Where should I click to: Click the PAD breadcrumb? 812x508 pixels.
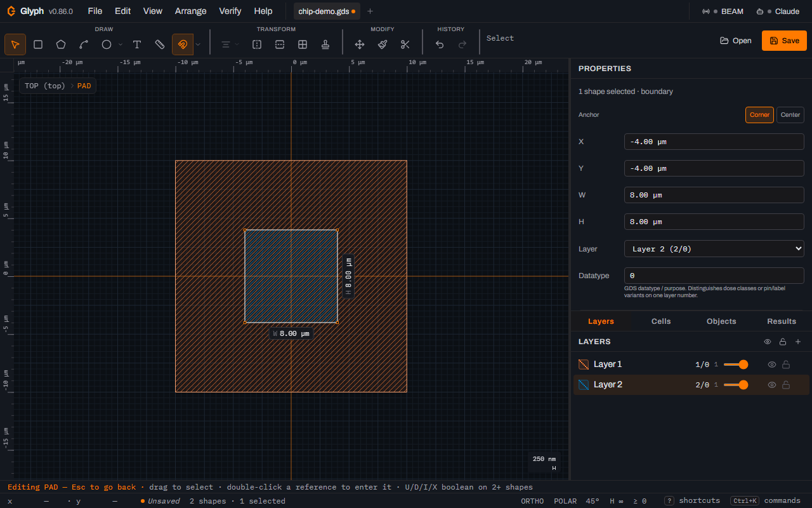[x=84, y=86]
